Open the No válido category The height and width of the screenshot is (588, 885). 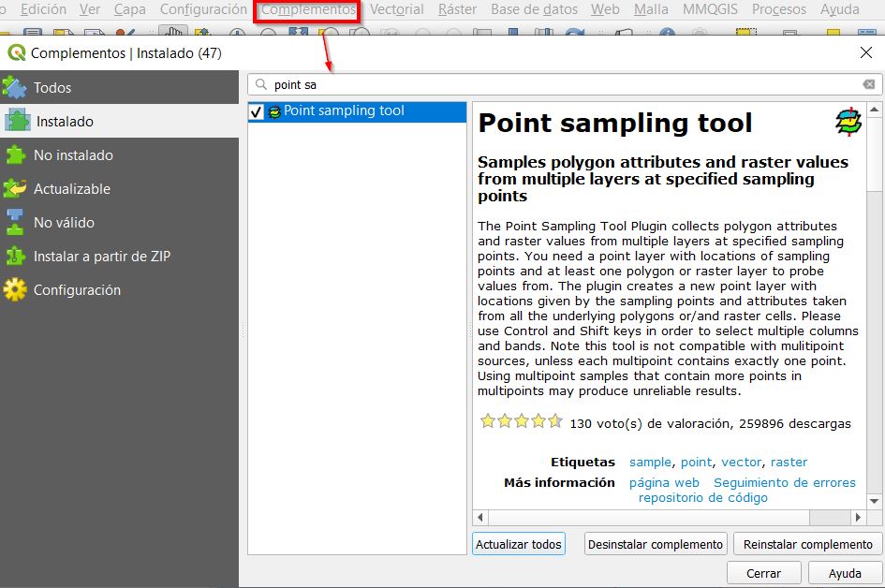pos(64,223)
